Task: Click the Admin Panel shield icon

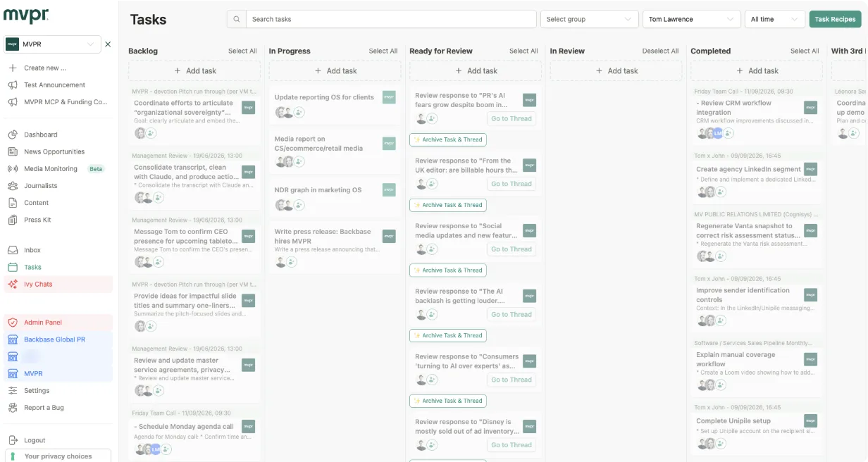Action: (x=12, y=323)
